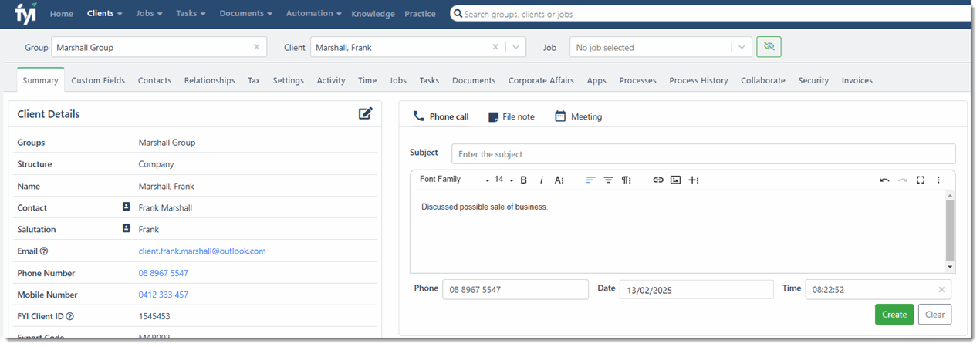Undo the last edit in the editor
This screenshot has width=980, height=347.
884,180
